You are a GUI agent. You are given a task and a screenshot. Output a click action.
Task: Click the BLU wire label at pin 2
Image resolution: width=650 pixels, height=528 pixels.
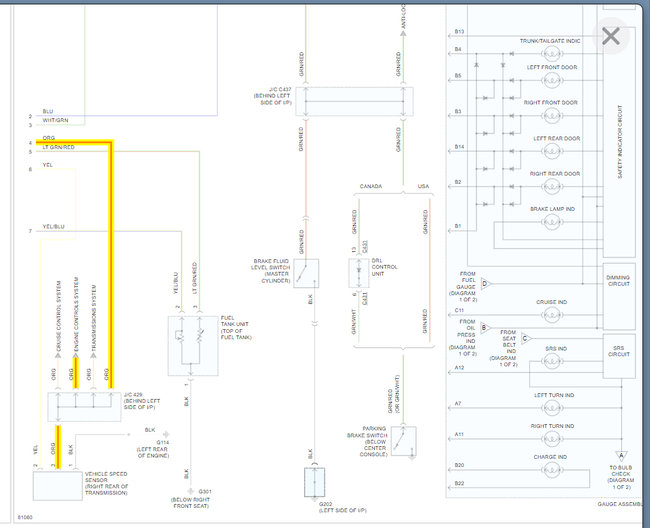click(x=48, y=111)
